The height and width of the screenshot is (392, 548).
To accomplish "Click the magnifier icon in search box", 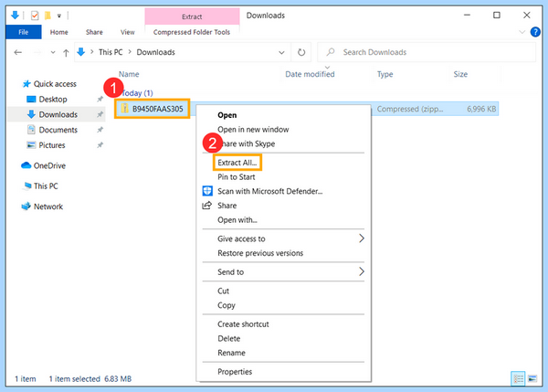I will click(331, 52).
